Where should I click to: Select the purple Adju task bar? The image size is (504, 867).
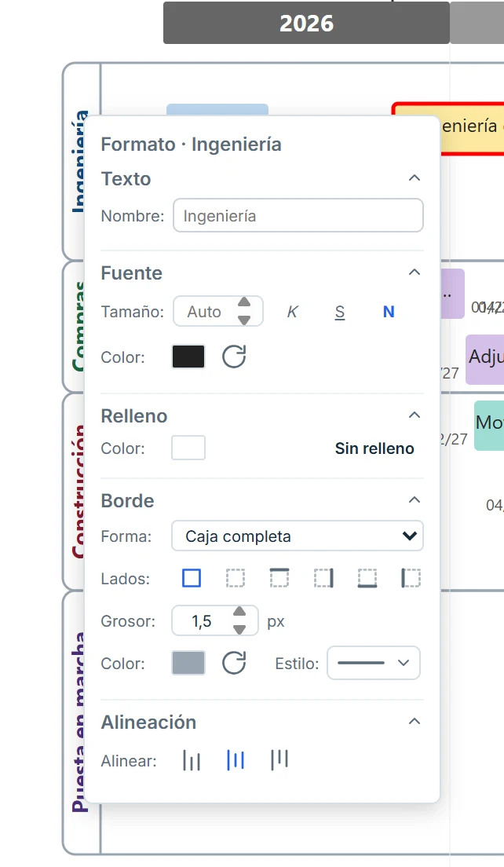484,360
